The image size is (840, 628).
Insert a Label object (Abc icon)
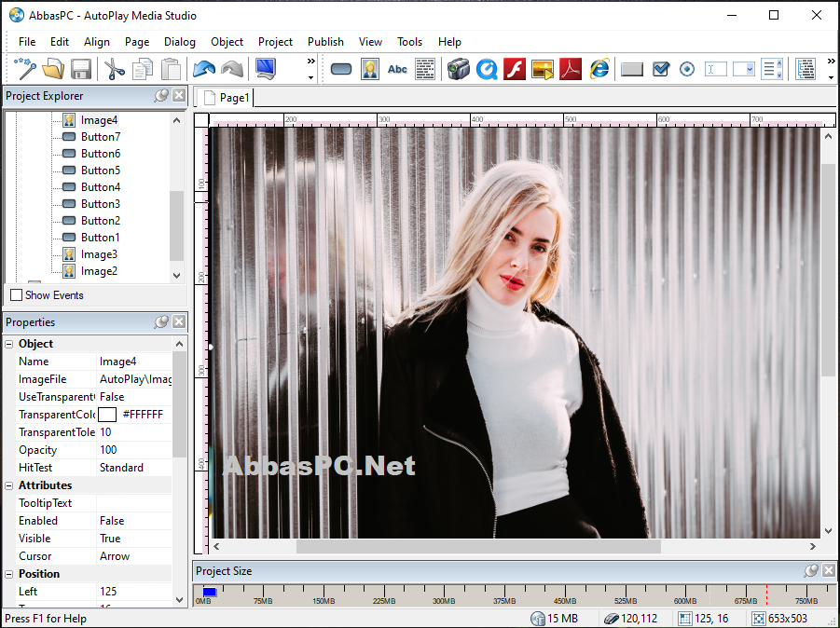(x=397, y=69)
